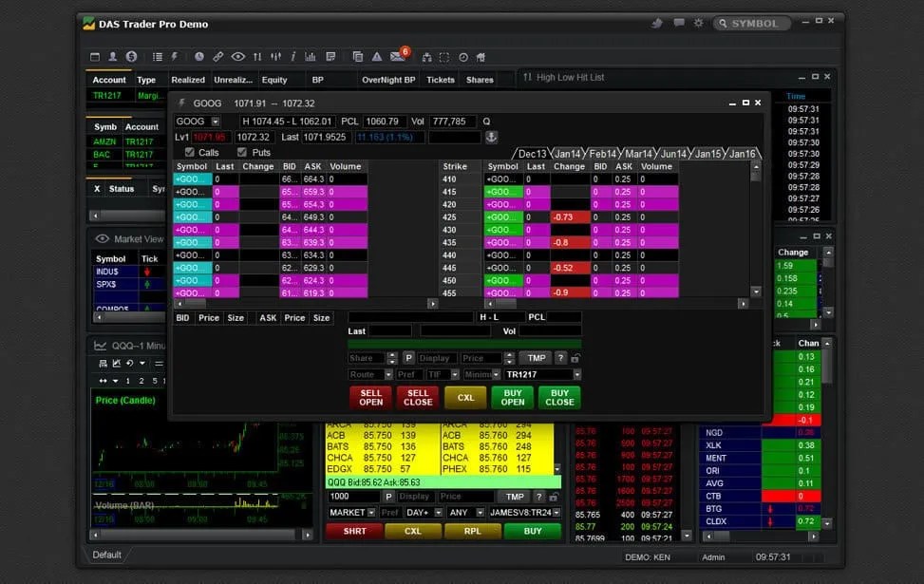Click the option chain vertical scrollbar down arrow
This screenshot has height=584, width=924.
point(756,292)
